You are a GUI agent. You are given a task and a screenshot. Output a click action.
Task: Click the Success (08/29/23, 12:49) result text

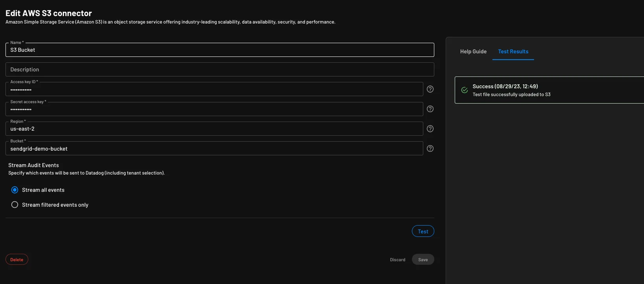click(505, 86)
